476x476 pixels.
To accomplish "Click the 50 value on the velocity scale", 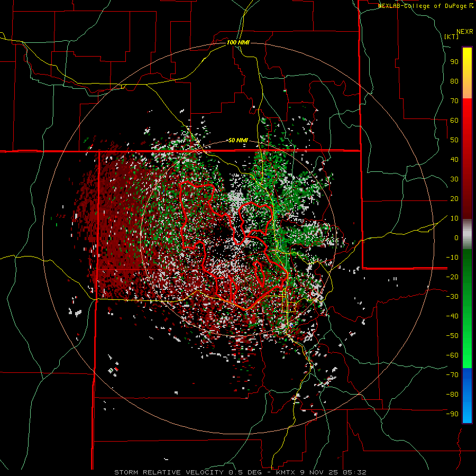I will 454,140.
